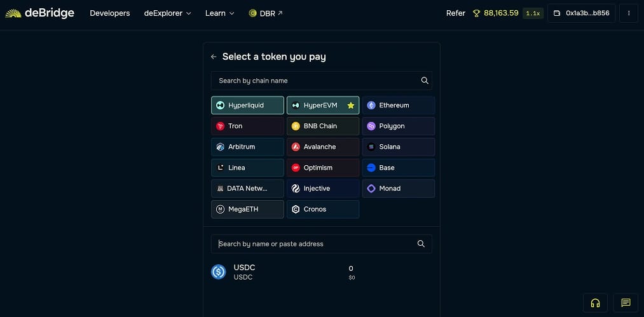Open wallet 0x1a3b...b856 menu
Viewport: 644px width, 317px height.
[x=581, y=13]
